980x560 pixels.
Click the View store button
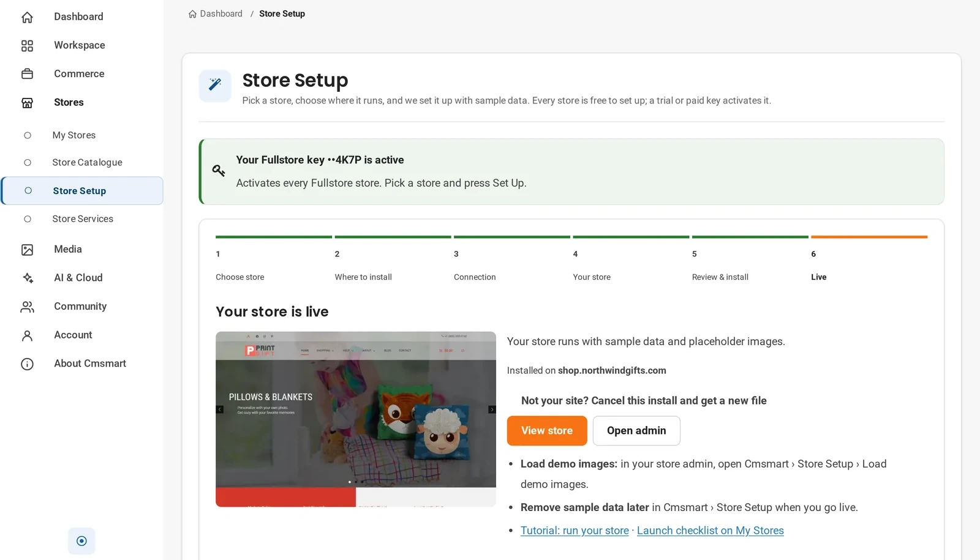click(547, 431)
